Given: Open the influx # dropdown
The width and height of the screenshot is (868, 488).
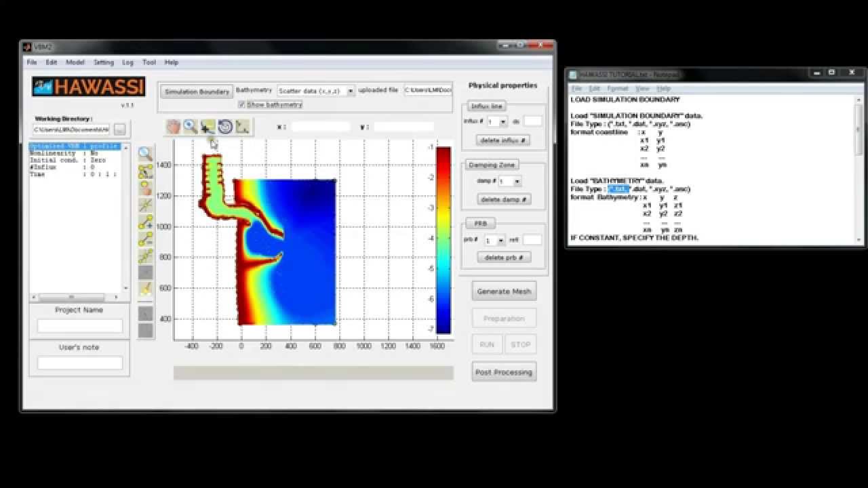Looking at the screenshot, I should (x=497, y=122).
